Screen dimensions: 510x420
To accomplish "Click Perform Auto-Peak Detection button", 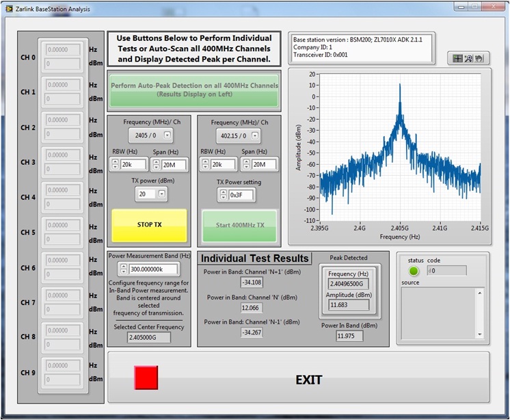I will click(x=194, y=90).
